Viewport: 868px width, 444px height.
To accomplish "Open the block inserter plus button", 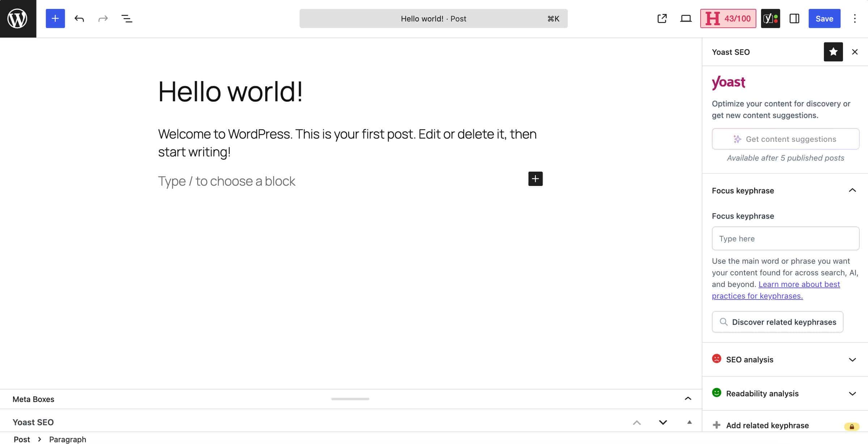I will tap(55, 18).
